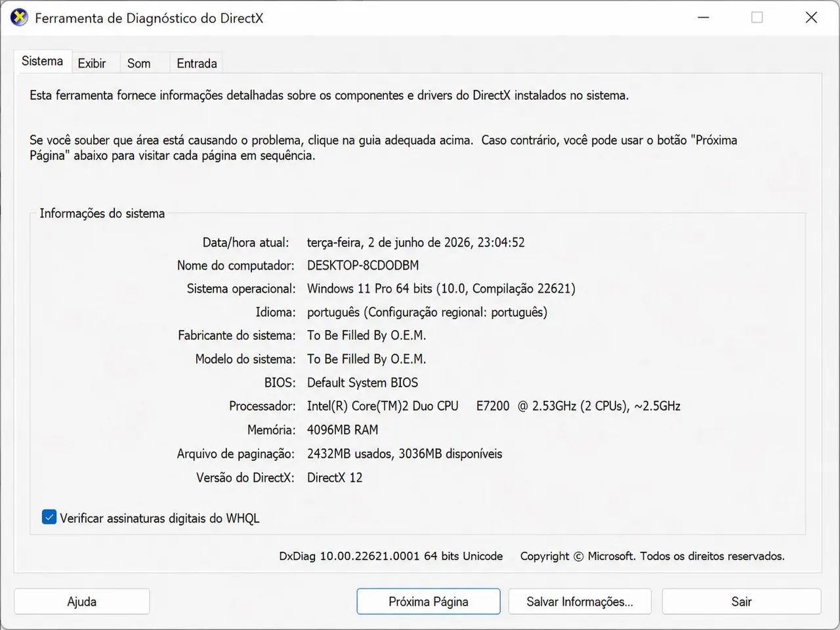840x630 pixels.
Task: Click computer name DESKTOP-8CDODBM
Action: click(363, 265)
